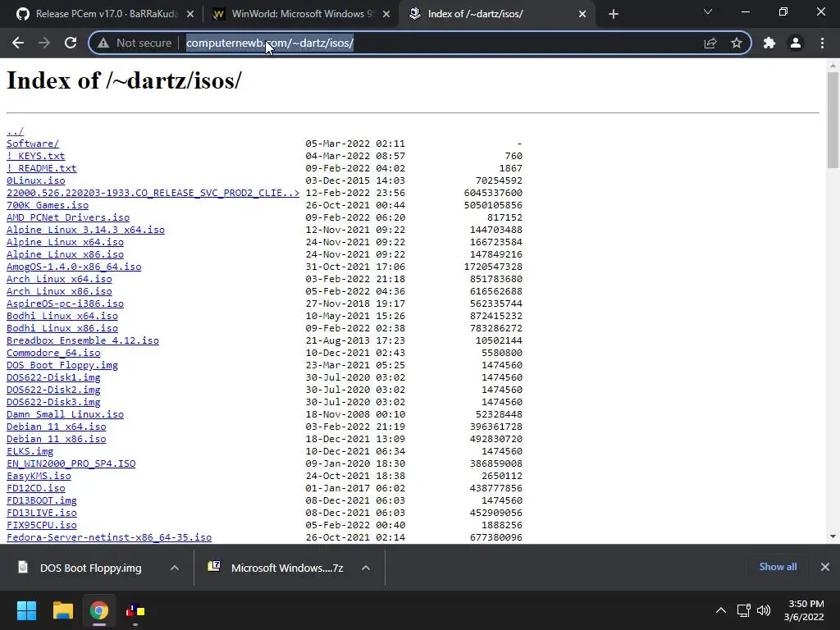Viewport: 840px width, 630px height.
Task: Open the PCem app on taskbar
Action: tap(135, 610)
